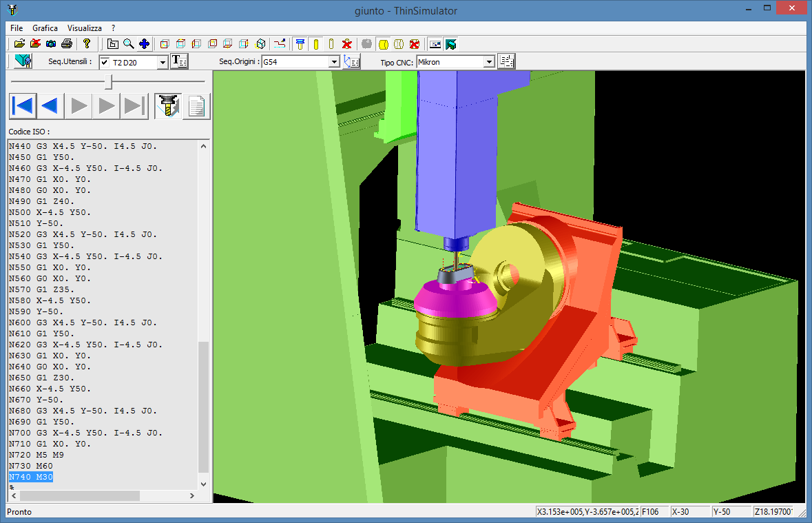Hide the stock with the red-X stock icon
Screen dimensions: 812x523
coord(415,44)
